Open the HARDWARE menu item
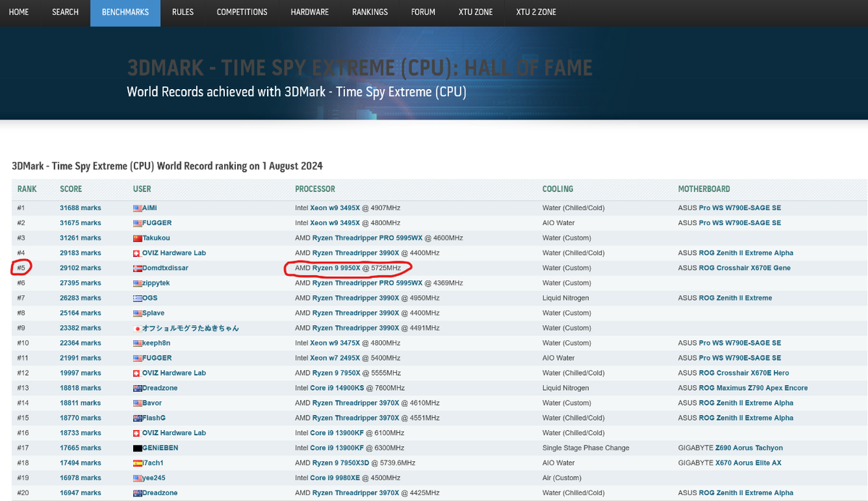 coord(310,12)
